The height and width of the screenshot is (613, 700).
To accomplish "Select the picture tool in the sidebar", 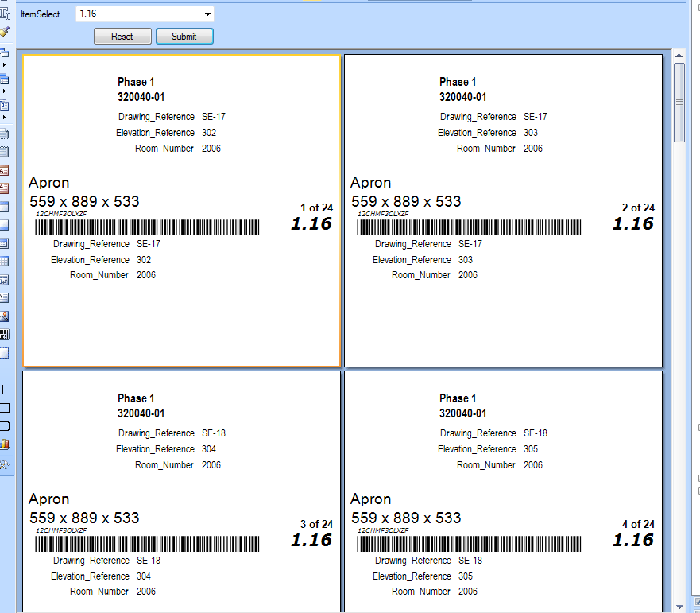I will [x=5, y=316].
